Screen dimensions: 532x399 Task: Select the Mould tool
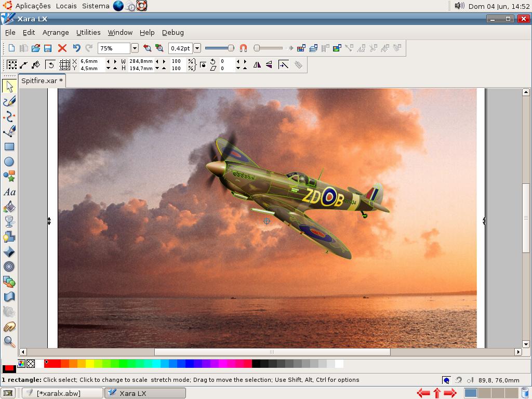[9, 297]
